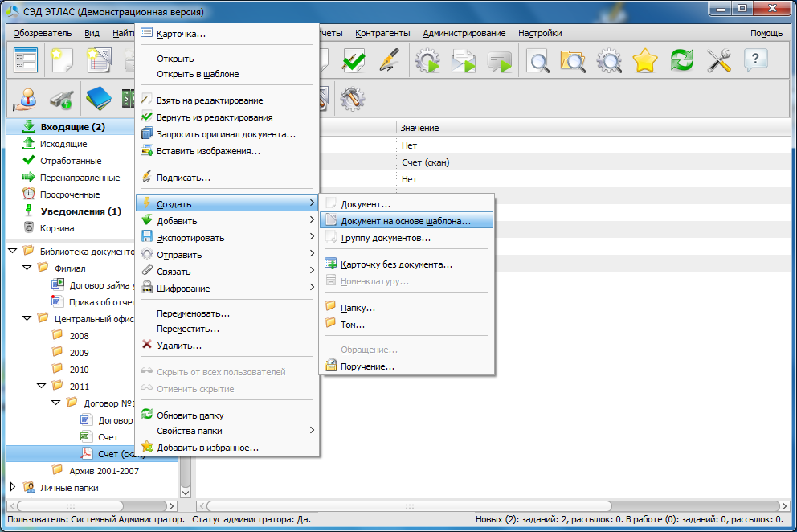797x532 pixels.
Task: Click the yellow star favorites toolbar icon
Action: click(x=645, y=61)
